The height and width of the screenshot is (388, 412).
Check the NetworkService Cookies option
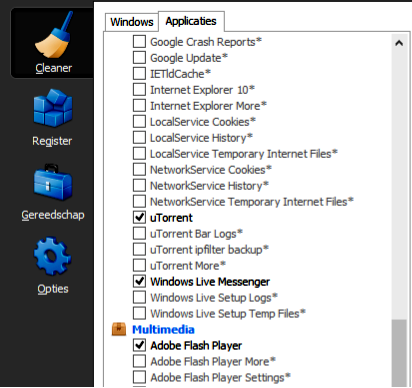point(139,169)
